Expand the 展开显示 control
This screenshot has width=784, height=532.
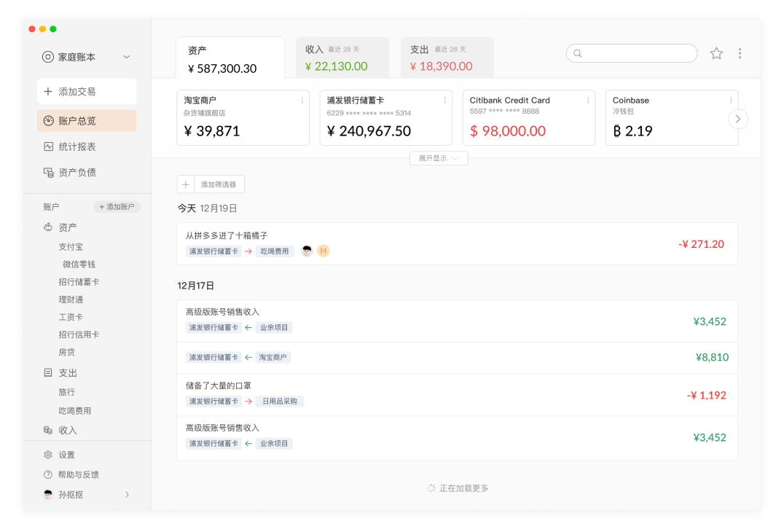[438, 158]
